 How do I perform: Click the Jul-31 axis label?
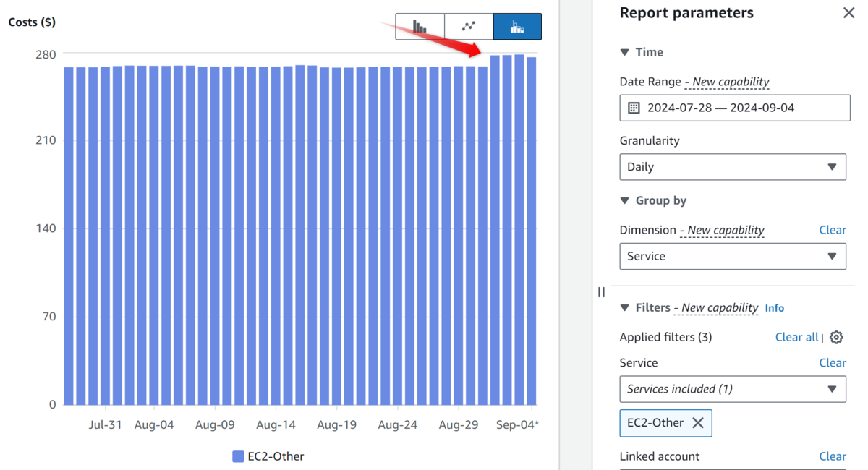pyautogui.click(x=106, y=424)
